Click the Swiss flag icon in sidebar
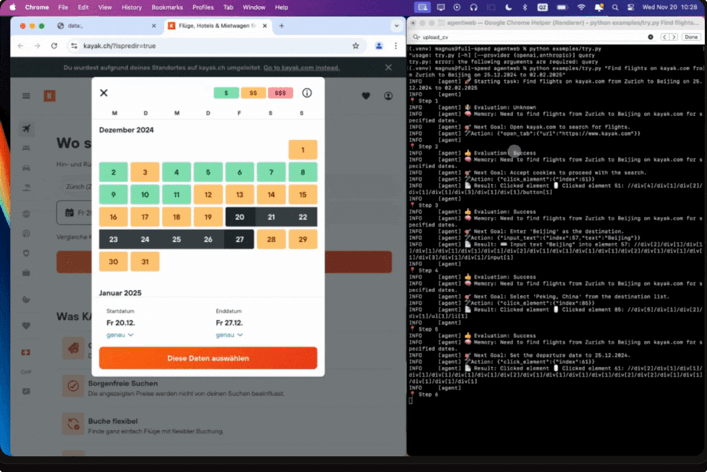Image resolution: width=707 pixels, height=472 pixels. [26, 352]
